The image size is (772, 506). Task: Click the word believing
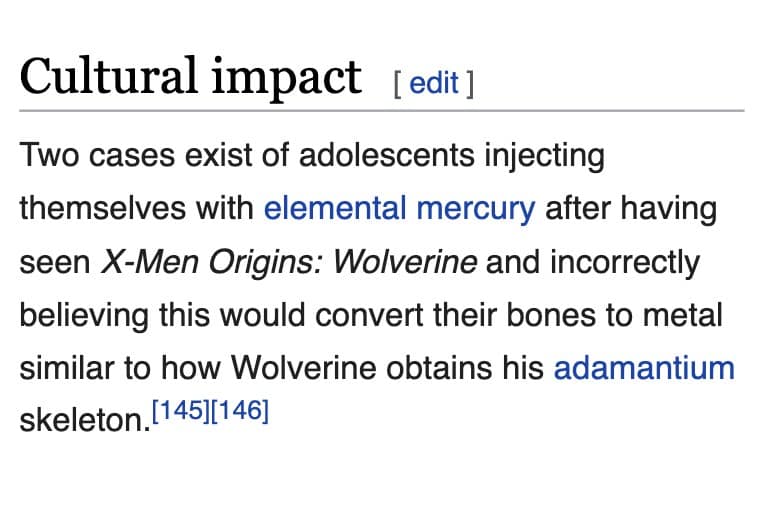(82, 314)
